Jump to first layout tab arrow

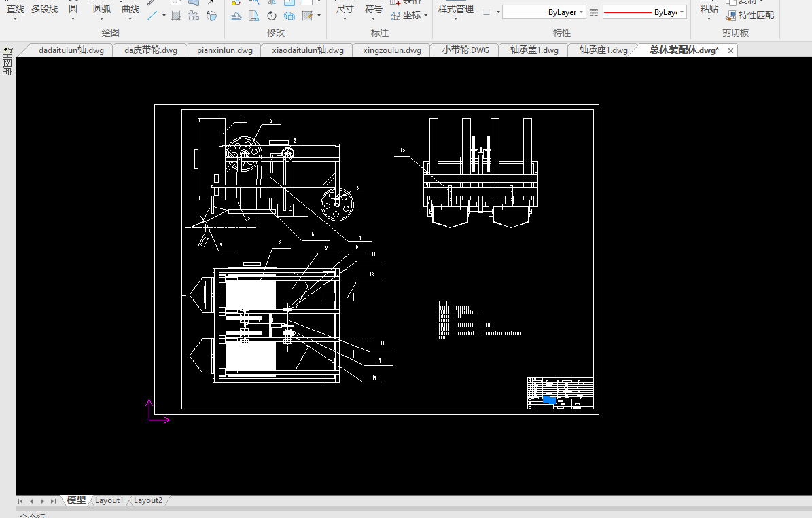21,501
